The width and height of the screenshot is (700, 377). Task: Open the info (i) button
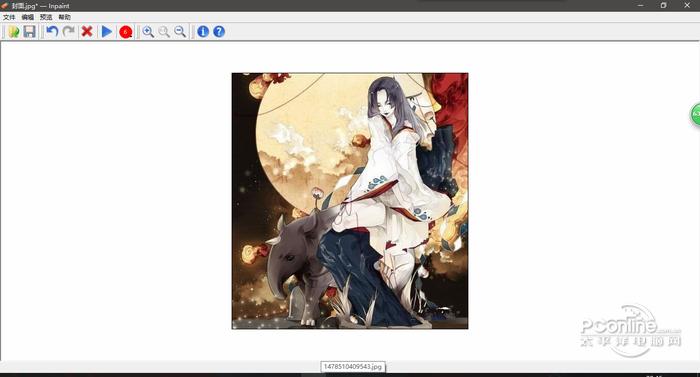(x=203, y=32)
